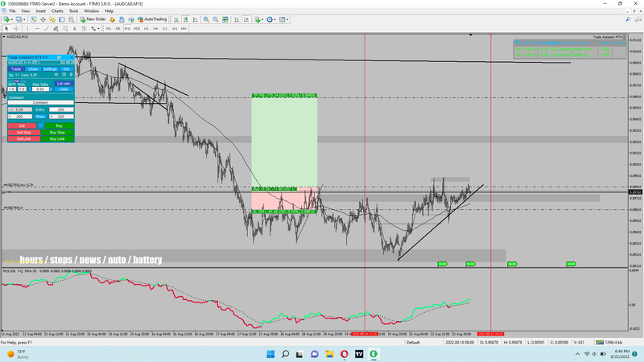The width and height of the screenshot is (644, 362).
Task: Open the Close tab in Trade Assistant
Action: pos(33,69)
